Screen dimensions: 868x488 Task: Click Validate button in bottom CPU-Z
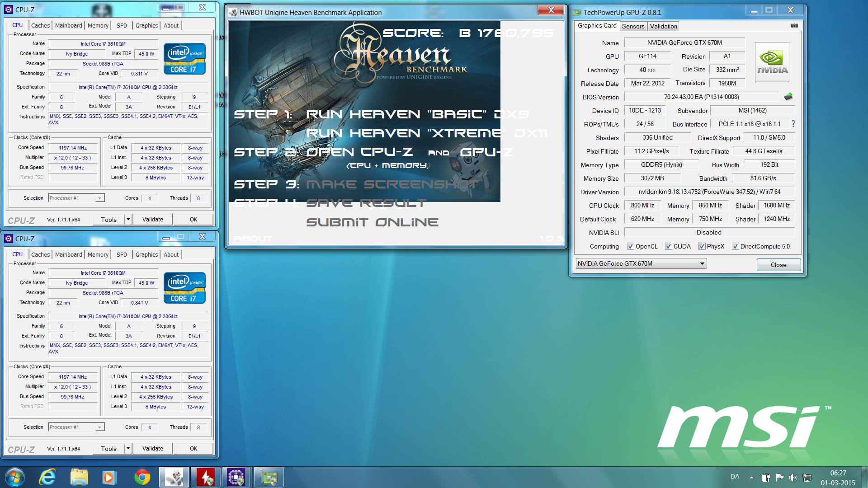[153, 449]
